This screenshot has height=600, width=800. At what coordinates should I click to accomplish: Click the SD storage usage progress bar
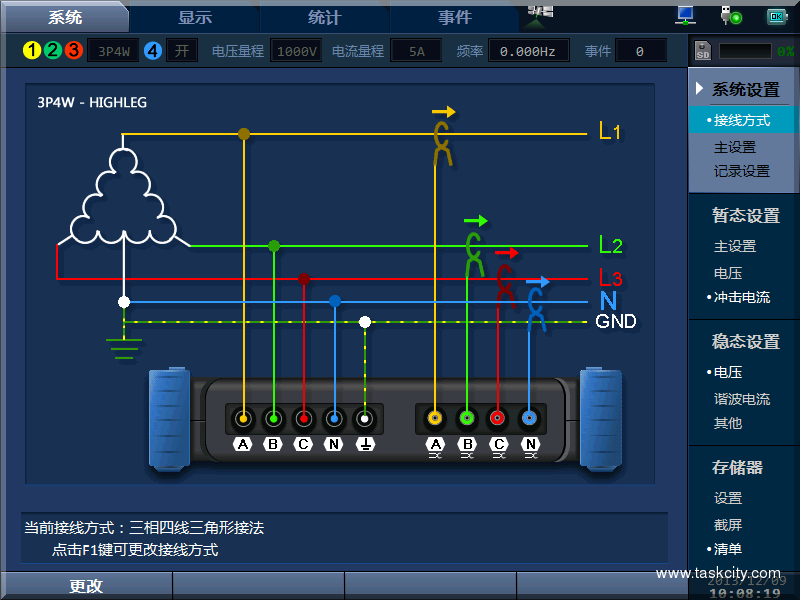pos(745,50)
